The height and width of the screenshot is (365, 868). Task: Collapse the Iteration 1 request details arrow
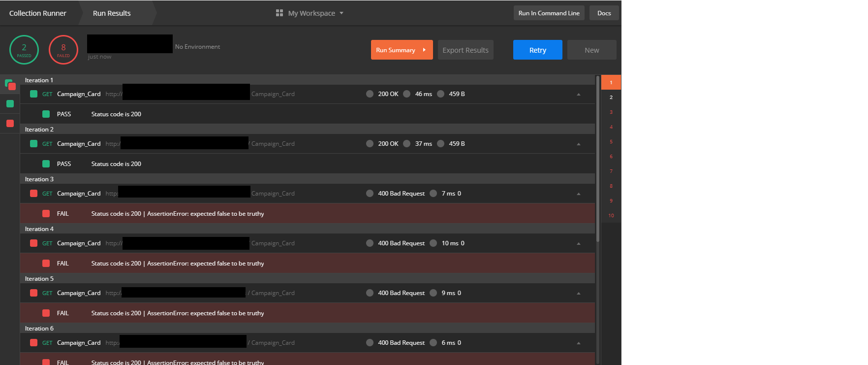[x=579, y=94]
